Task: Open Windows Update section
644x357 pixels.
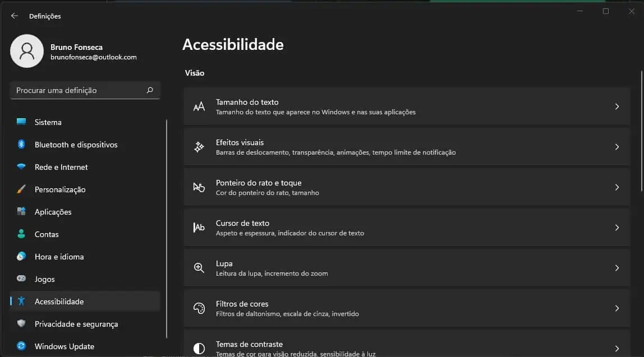Action: pos(85,346)
